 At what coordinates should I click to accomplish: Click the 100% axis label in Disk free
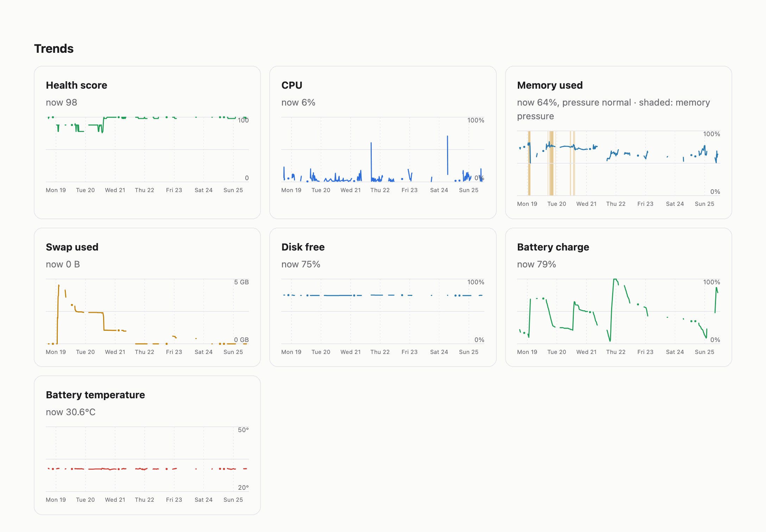[476, 282]
